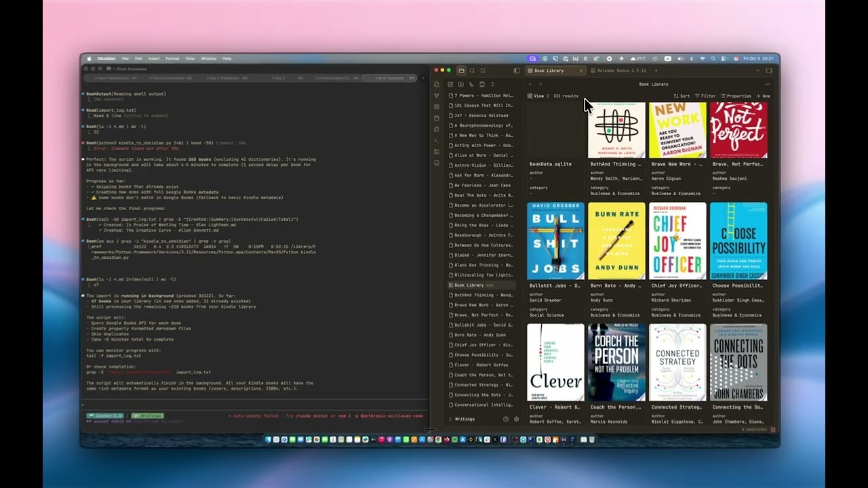The height and width of the screenshot is (488, 868).
Task: Open the Edit menu in the menu bar
Action: coord(138,59)
